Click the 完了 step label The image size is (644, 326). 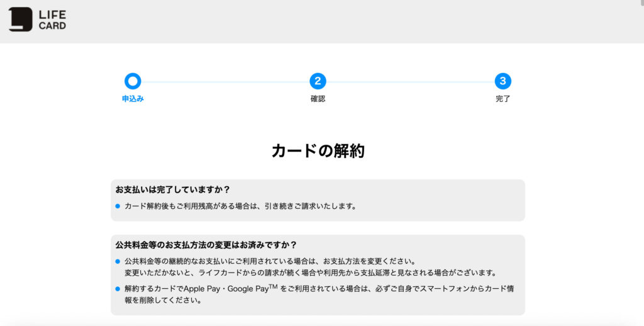(x=502, y=99)
